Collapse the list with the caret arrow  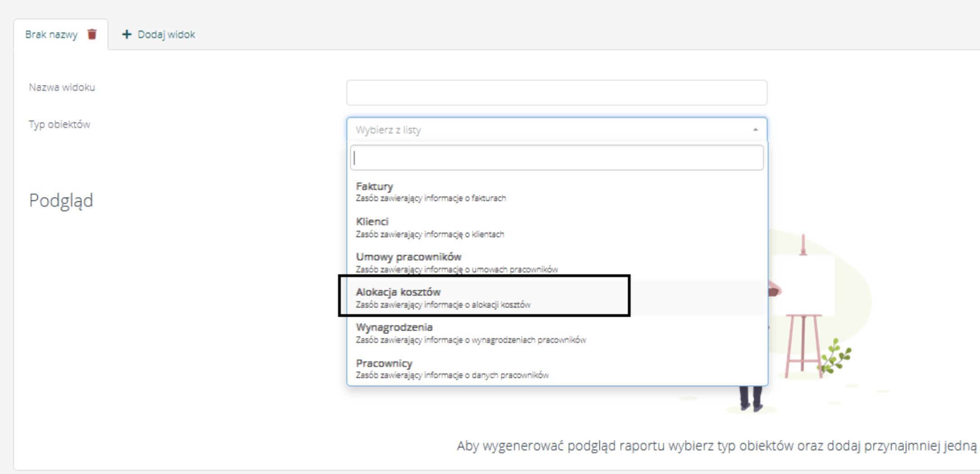click(755, 130)
